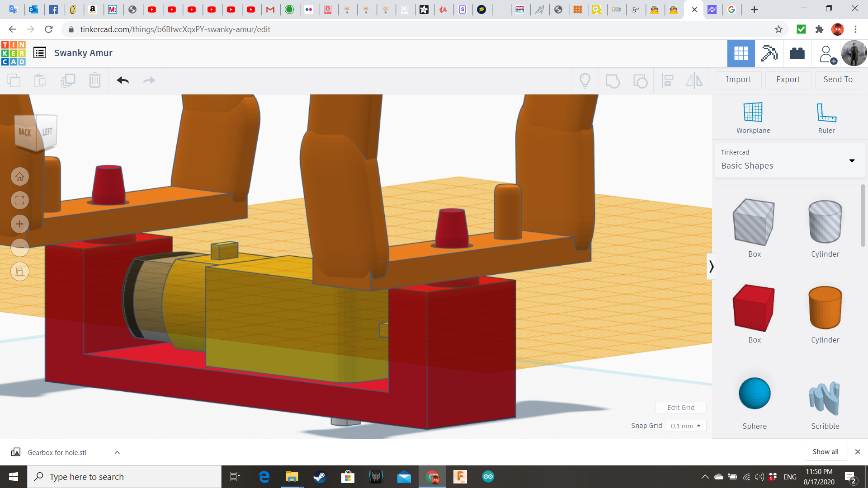Expand the Basic Shapes dropdown
868x488 pixels.
(852, 161)
